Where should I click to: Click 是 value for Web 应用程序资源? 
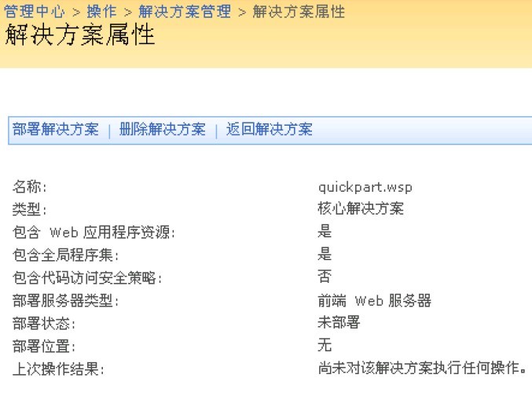click(x=325, y=231)
